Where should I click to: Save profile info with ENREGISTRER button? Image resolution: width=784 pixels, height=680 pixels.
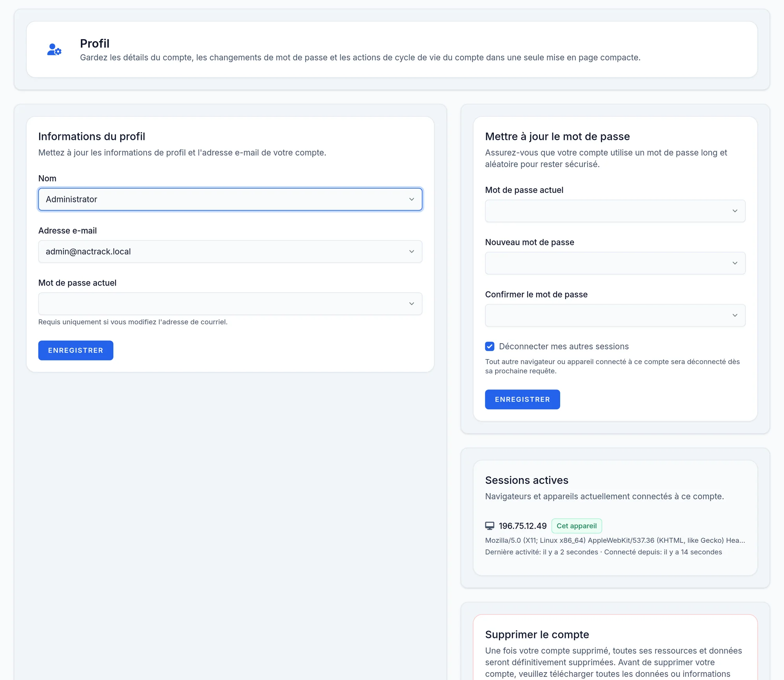[x=76, y=350]
